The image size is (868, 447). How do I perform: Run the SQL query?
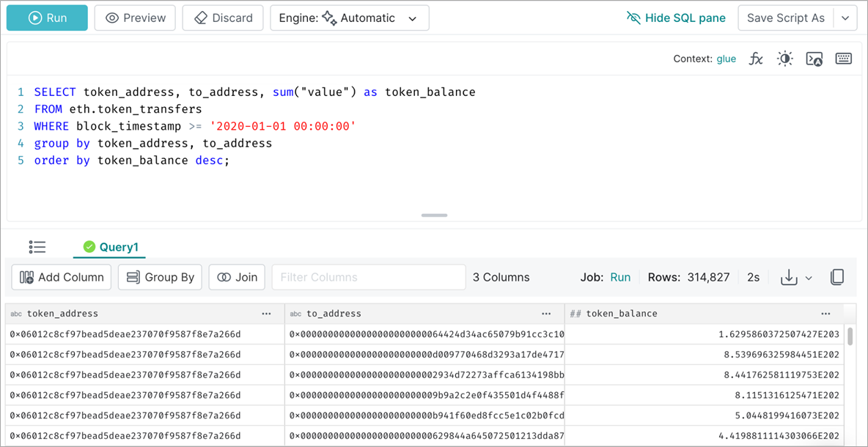(47, 18)
